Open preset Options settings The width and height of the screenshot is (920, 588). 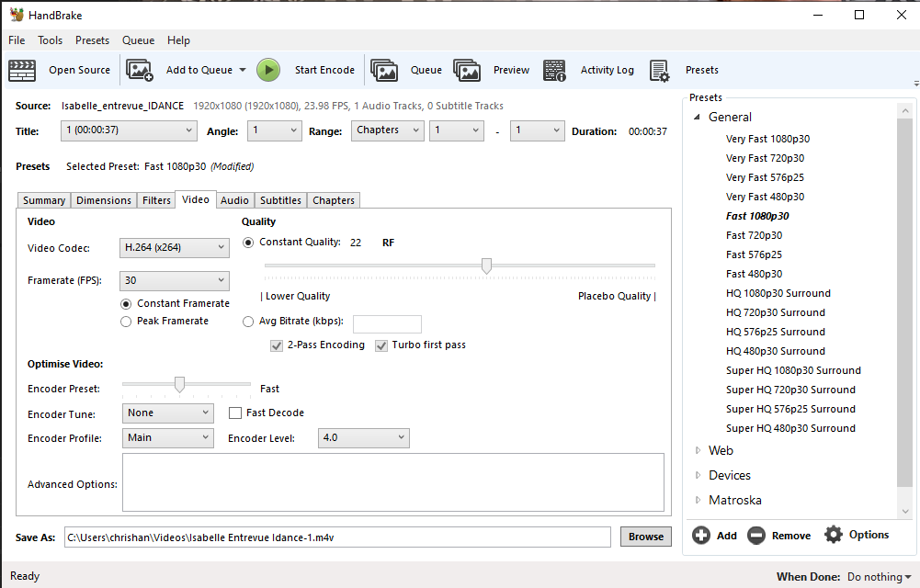coord(857,534)
